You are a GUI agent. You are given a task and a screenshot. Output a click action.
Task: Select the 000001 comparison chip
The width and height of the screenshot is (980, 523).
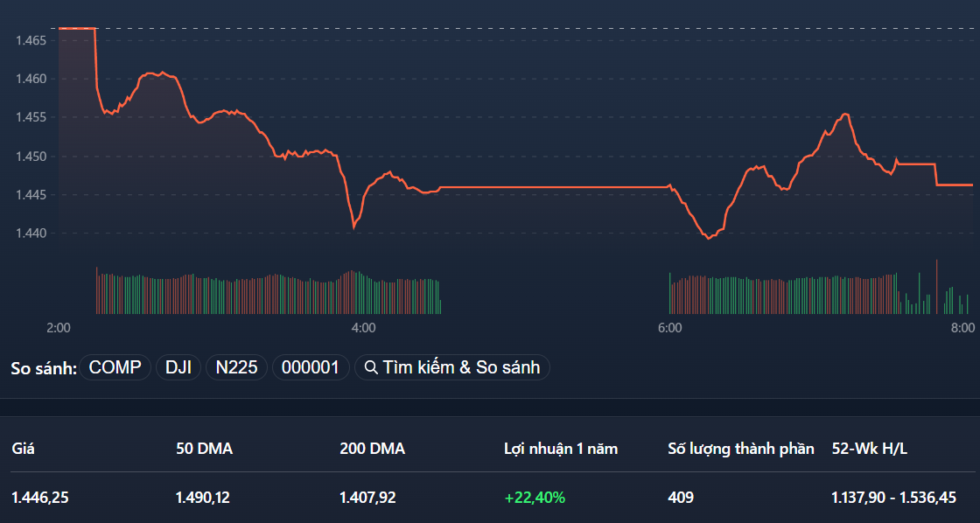[311, 367]
